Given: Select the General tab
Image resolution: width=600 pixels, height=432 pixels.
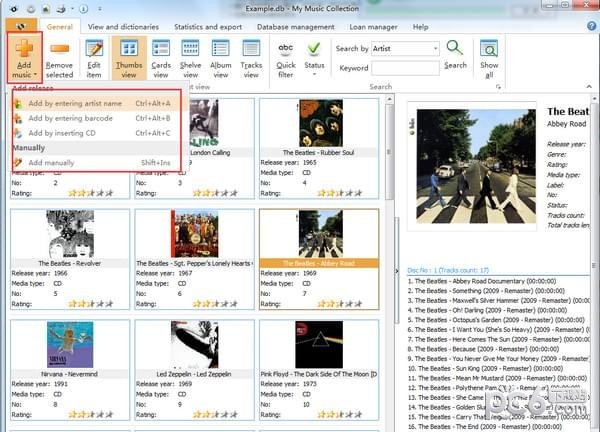Looking at the screenshot, I should tap(60, 27).
